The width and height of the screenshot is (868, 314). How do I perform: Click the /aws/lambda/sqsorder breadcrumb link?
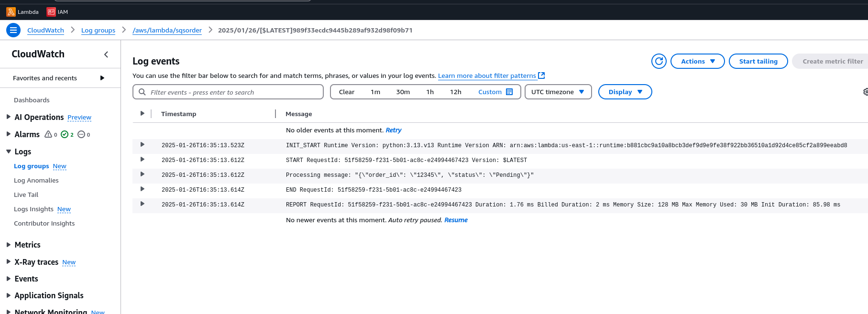(167, 30)
